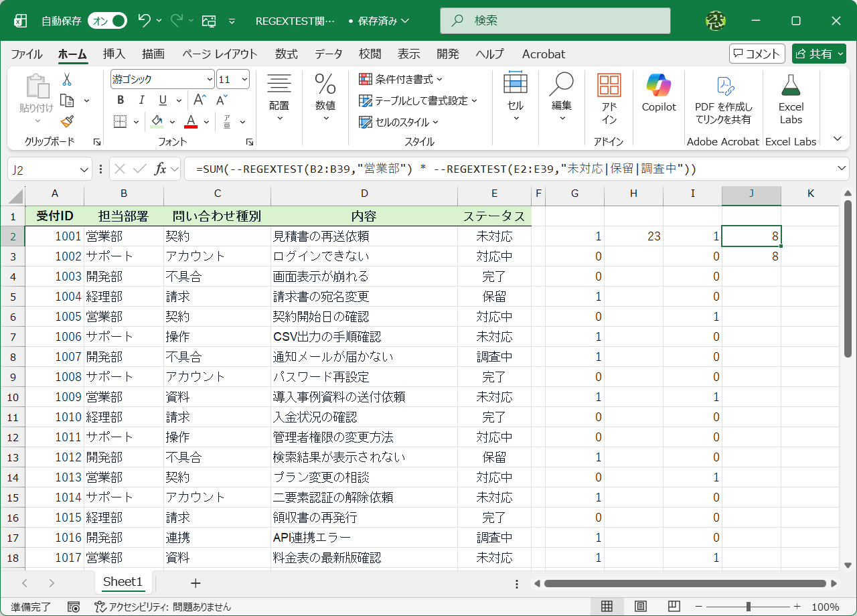Image resolution: width=857 pixels, height=616 pixels.
Task: Click the decrease font size icon
Action: [221, 100]
